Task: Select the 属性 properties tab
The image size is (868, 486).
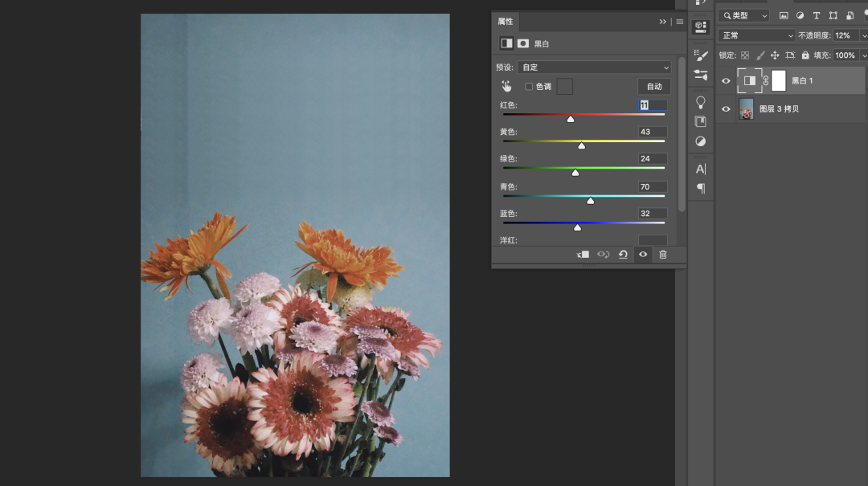Action: [506, 22]
